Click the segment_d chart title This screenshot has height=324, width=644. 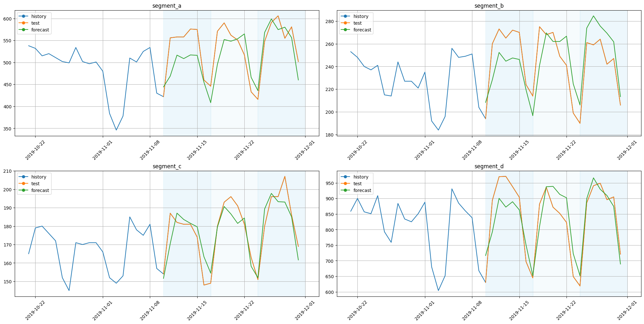pyautogui.click(x=489, y=166)
